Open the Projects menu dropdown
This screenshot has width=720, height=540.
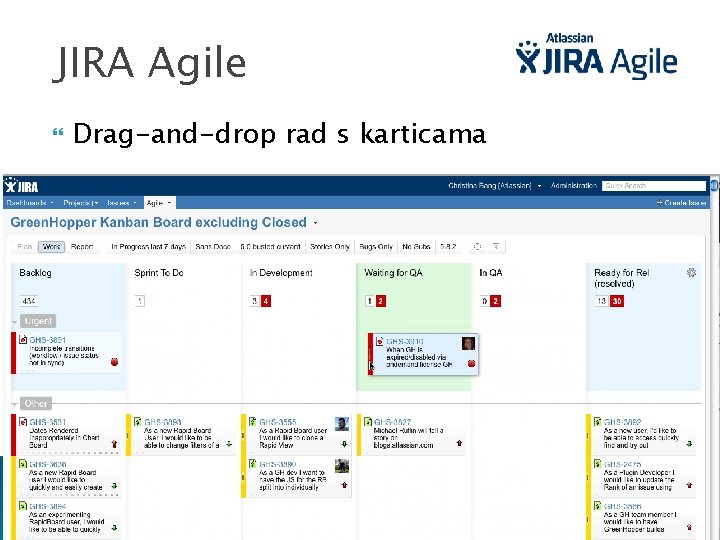pyautogui.click(x=81, y=202)
